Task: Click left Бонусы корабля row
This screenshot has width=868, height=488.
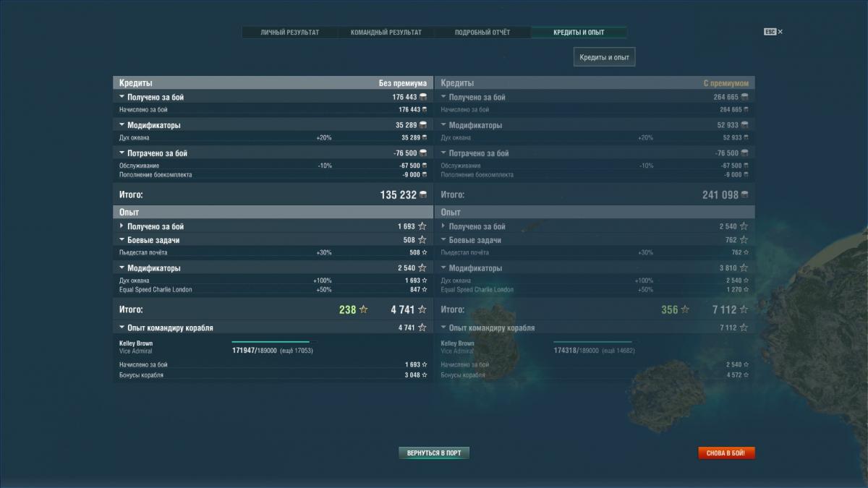Action: (273, 375)
